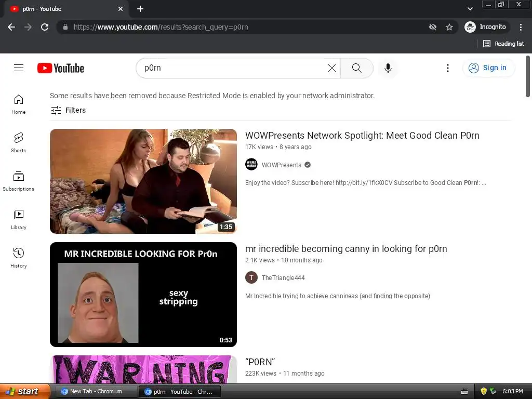Image resolution: width=532 pixels, height=399 pixels.
Task: Open the Filters options
Action: [68, 110]
